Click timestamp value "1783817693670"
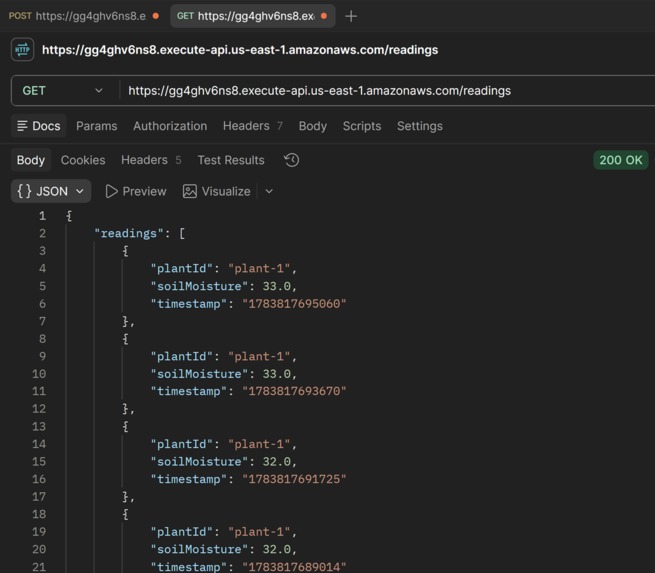Image resolution: width=655 pixels, height=573 pixels. point(294,391)
